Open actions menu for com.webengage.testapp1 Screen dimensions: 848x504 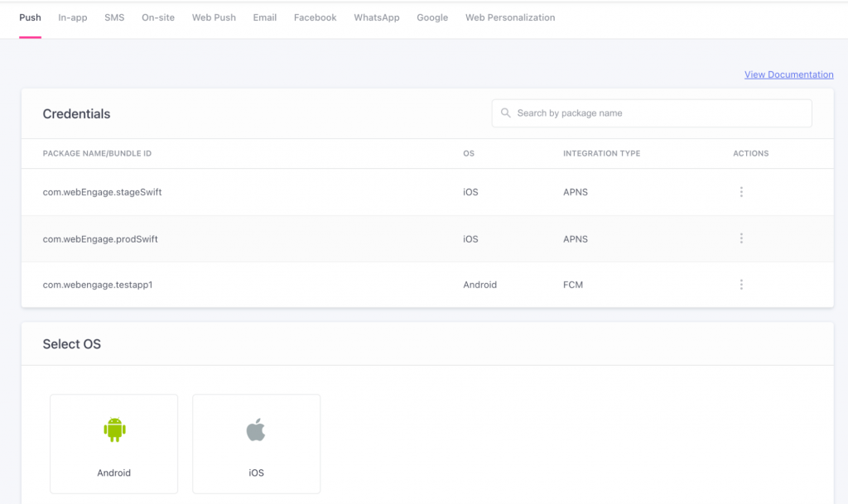[740, 285]
